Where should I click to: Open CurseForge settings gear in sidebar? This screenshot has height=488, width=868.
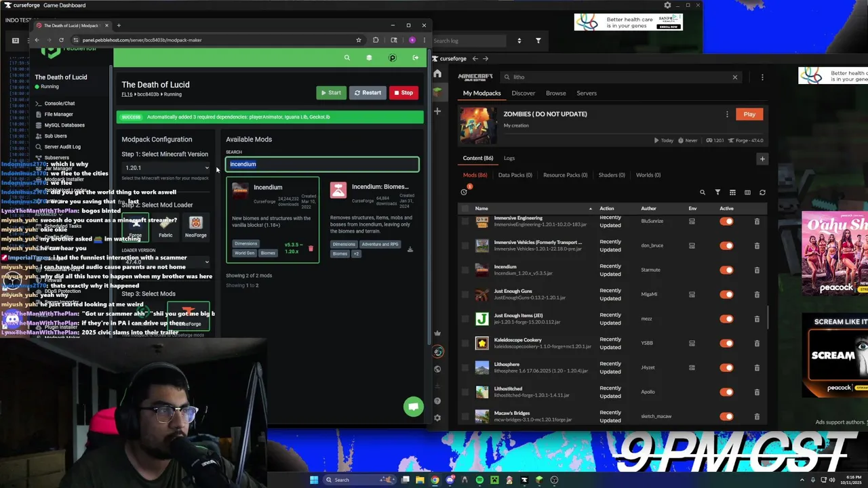point(437,418)
